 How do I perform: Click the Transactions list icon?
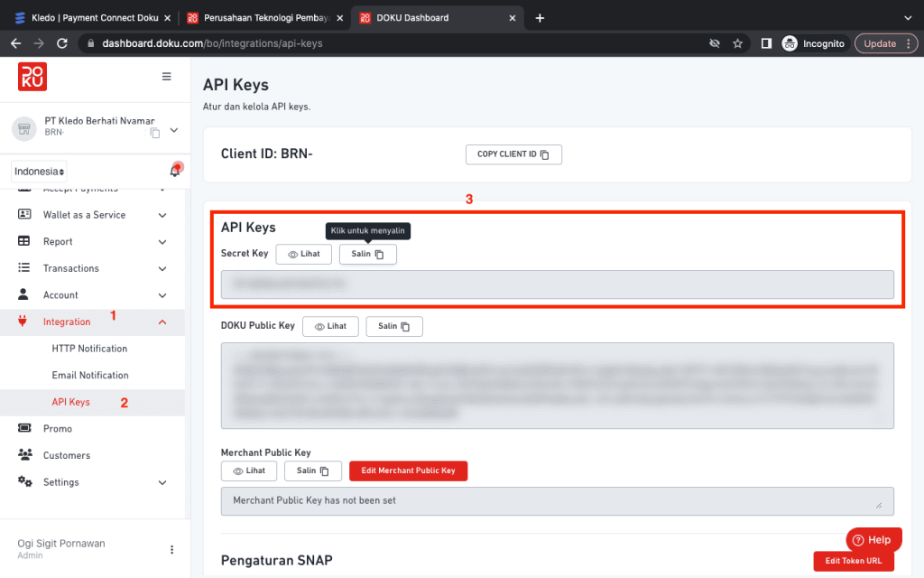23,267
